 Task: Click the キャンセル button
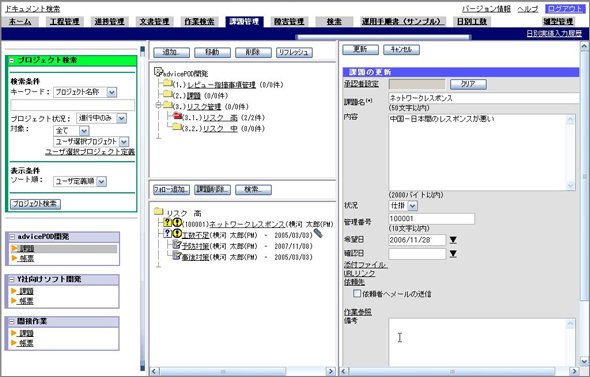coord(401,49)
